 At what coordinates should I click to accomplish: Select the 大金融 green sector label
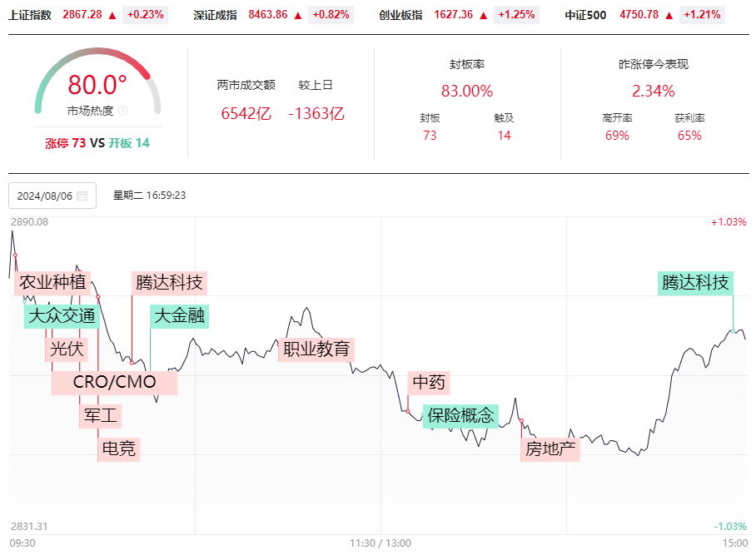[179, 316]
